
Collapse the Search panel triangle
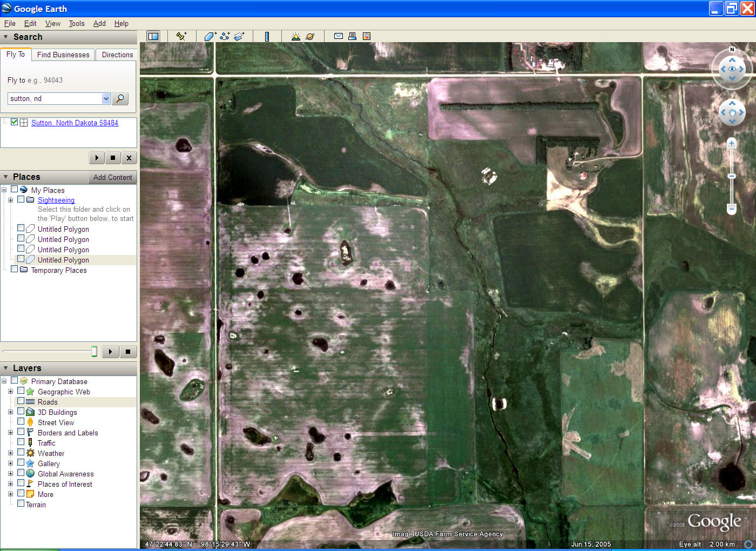6,37
